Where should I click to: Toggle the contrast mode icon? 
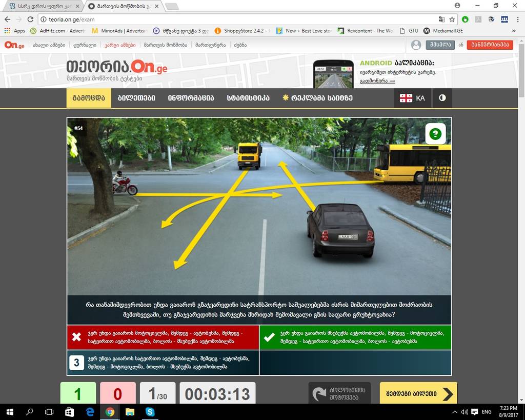click(x=442, y=98)
